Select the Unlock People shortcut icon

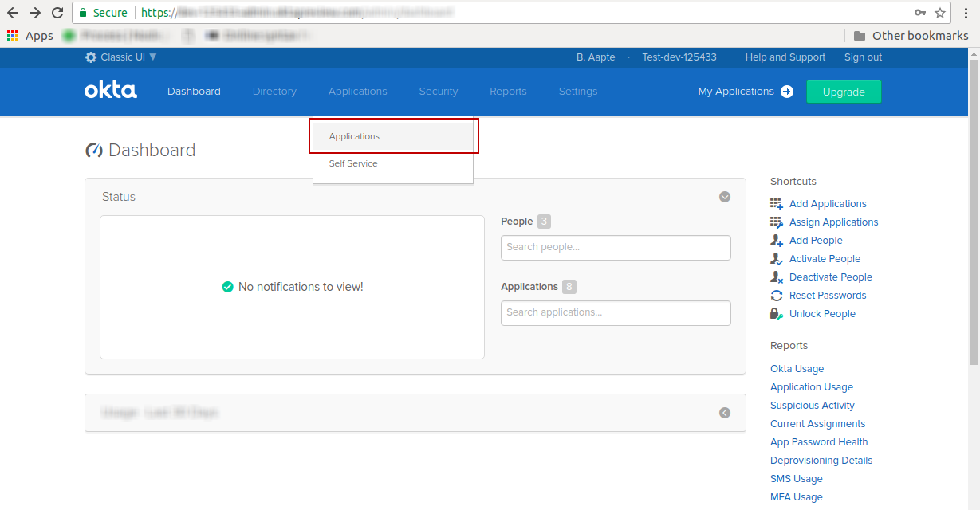click(775, 313)
